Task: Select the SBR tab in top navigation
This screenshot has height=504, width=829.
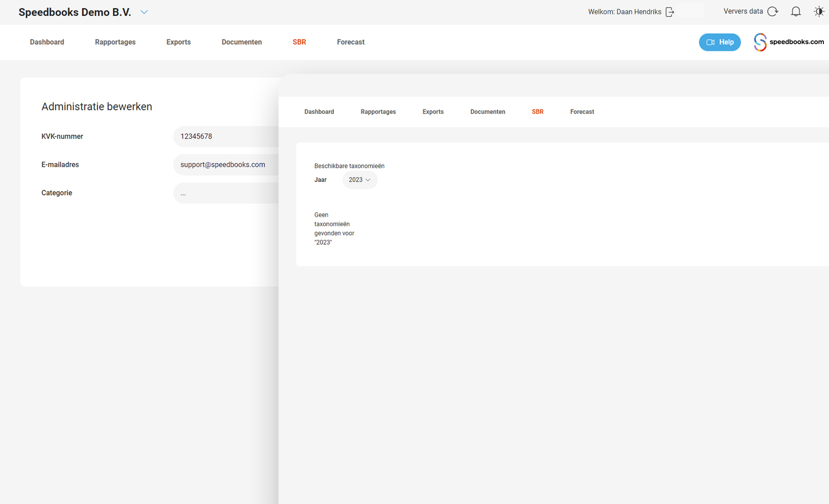Action: (x=299, y=42)
